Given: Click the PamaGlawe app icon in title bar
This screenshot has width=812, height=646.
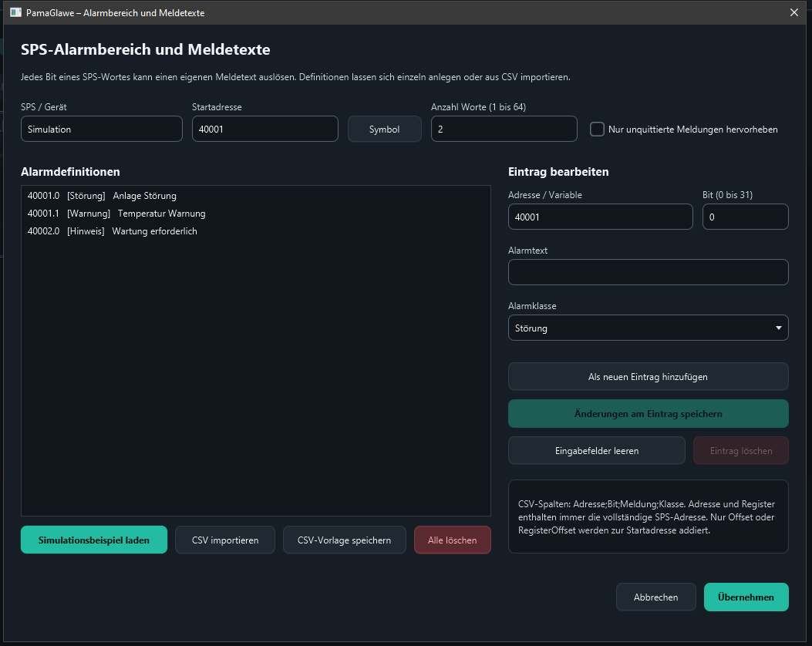Looking at the screenshot, I should coord(15,12).
